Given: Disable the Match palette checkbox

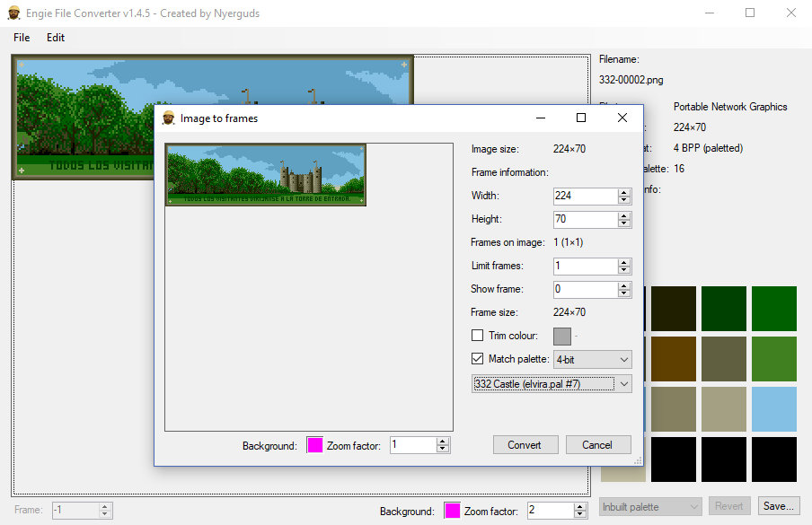Looking at the screenshot, I should pos(477,358).
